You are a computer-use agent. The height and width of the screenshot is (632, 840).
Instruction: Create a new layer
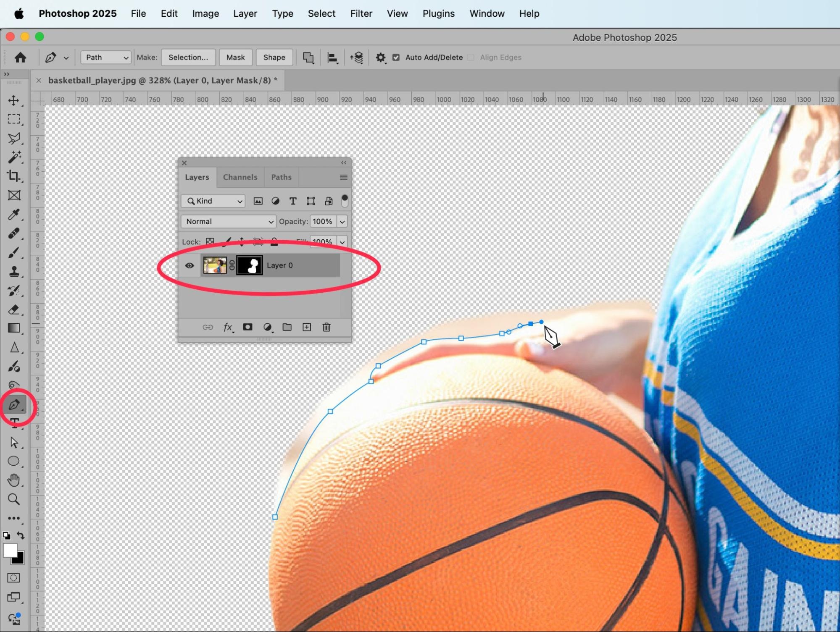(307, 327)
